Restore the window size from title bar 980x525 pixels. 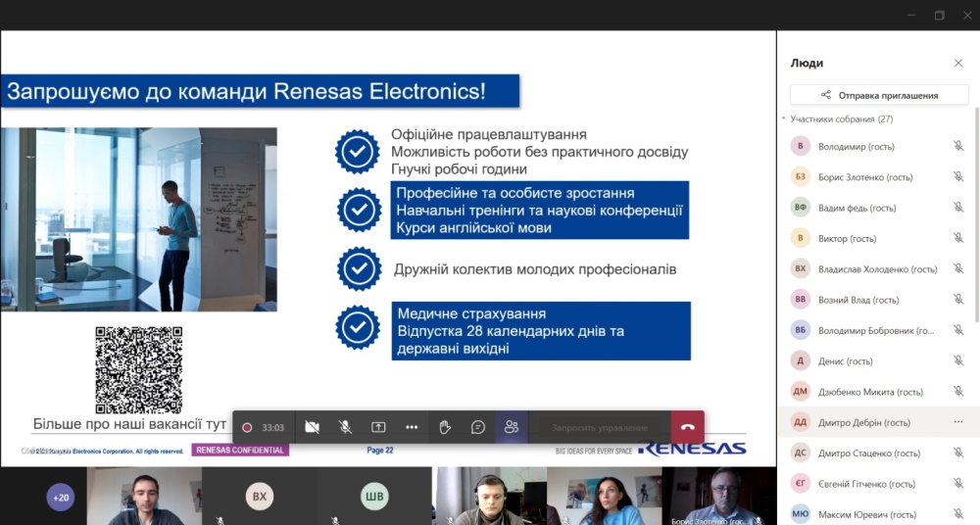(940, 15)
